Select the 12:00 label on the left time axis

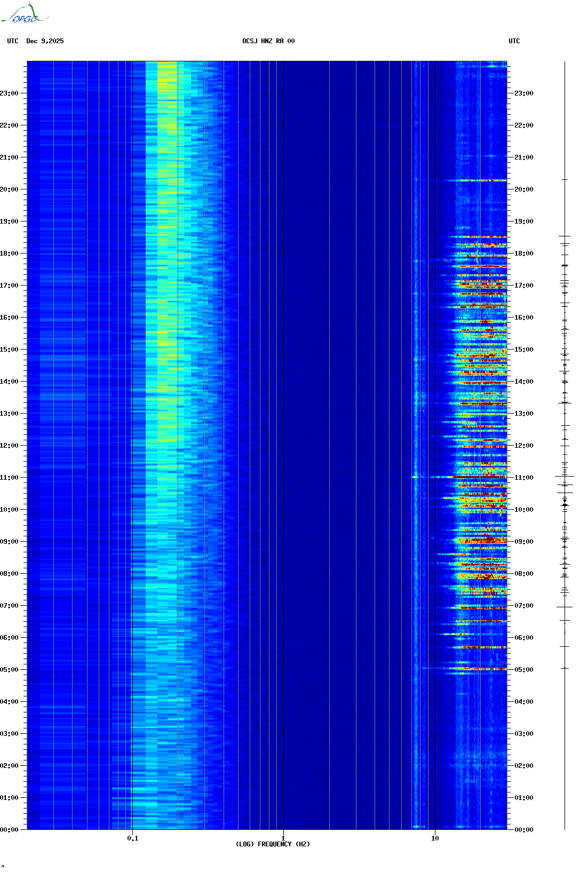(x=9, y=446)
